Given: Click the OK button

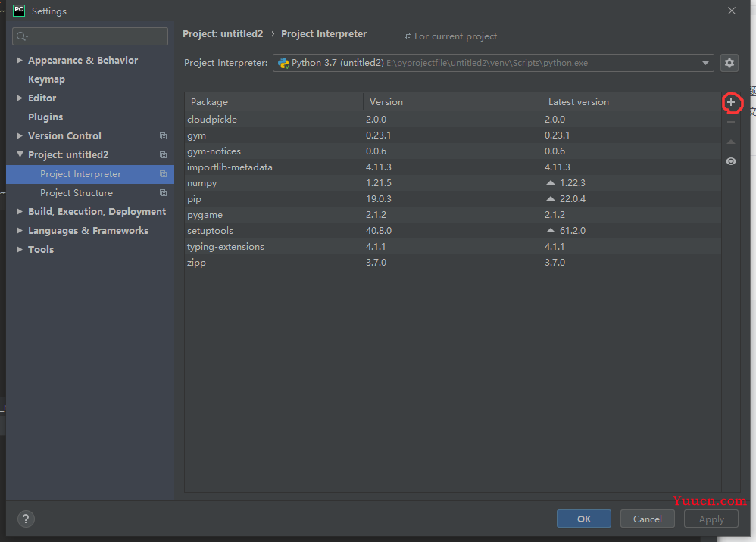Looking at the screenshot, I should click(x=584, y=519).
